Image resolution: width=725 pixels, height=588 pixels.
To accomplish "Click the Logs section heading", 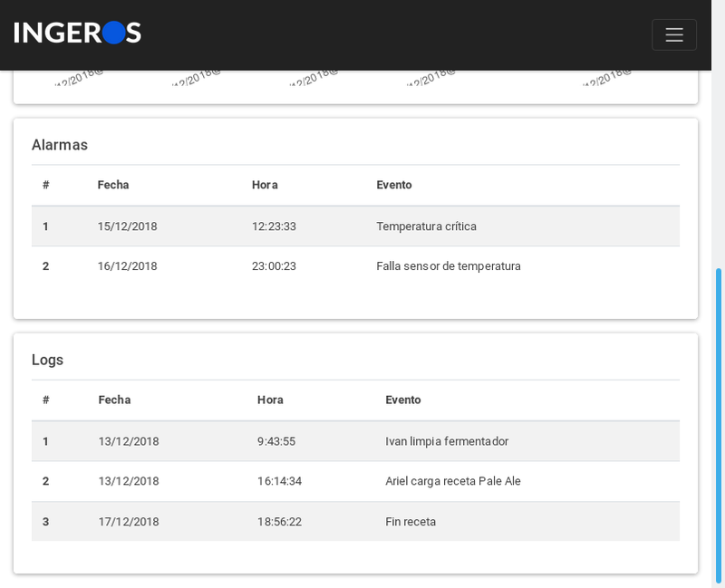I will click(x=47, y=360).
